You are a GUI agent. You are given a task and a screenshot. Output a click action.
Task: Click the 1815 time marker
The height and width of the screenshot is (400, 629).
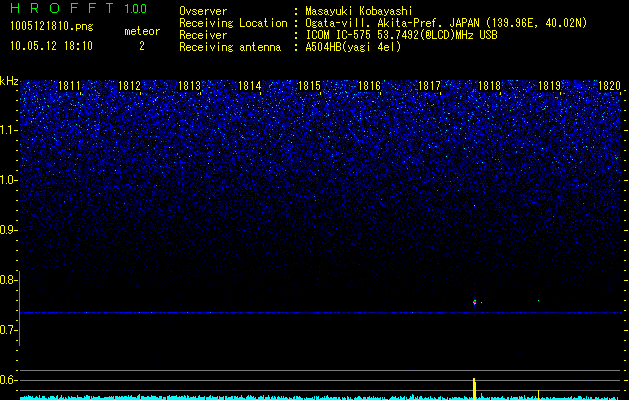309,86
